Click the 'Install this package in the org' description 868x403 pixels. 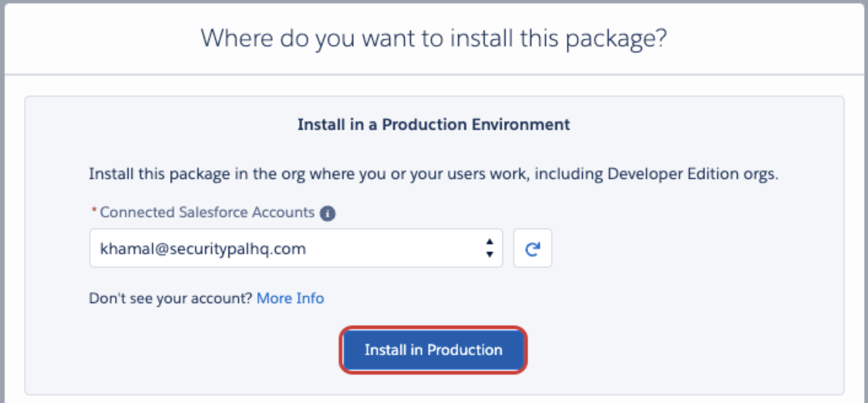click(433, 174)
